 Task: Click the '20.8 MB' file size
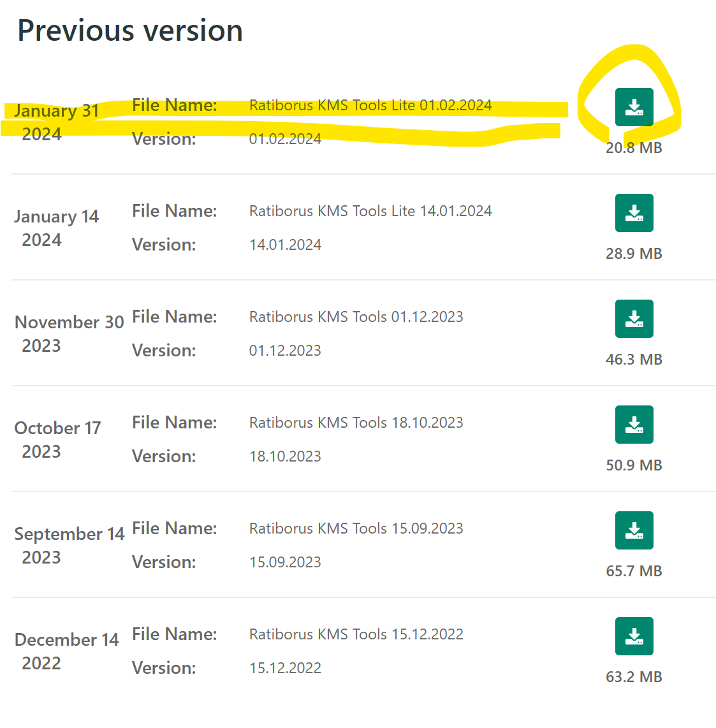(634, 148)
